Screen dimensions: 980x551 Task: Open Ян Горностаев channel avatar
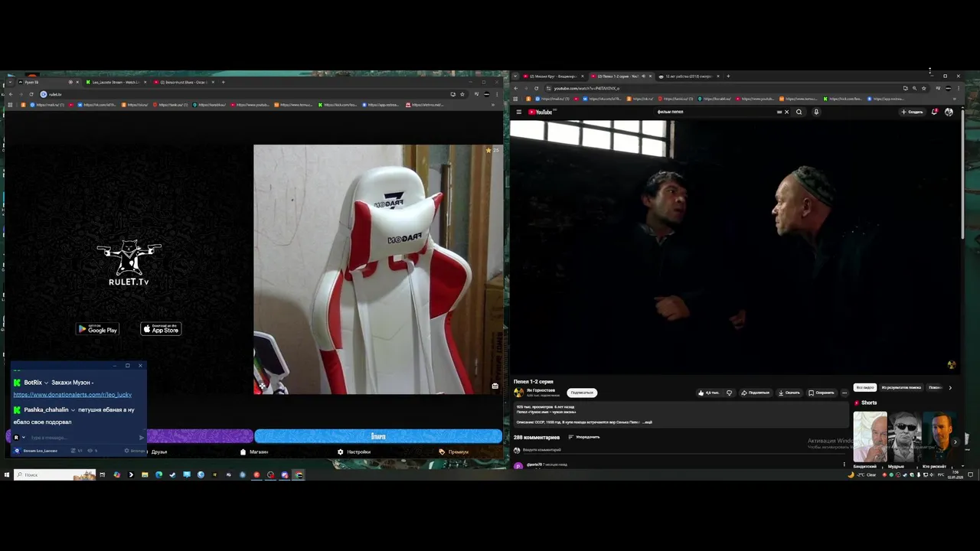click(518, 392)
